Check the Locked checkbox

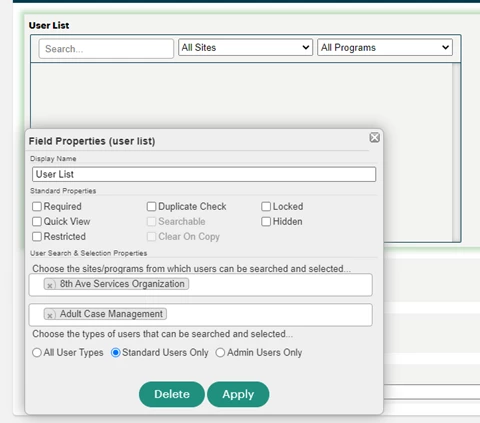click(x=266, y=207)
